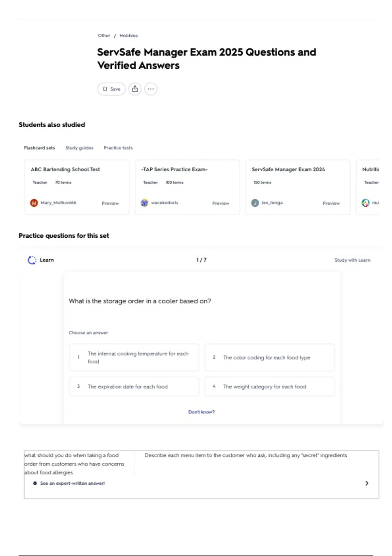Click the Learn label beside the spinner
This screenshot has width=392, height=556.
point(47,260)
